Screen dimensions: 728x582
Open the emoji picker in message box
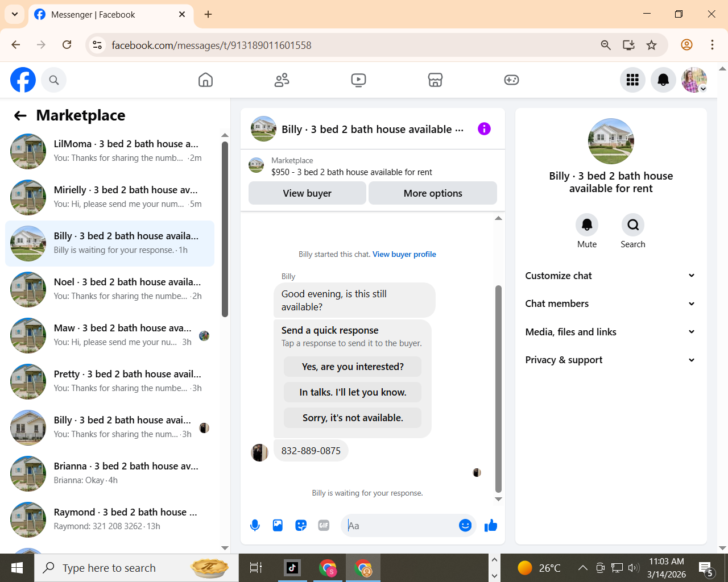click(x=465, y=526)
